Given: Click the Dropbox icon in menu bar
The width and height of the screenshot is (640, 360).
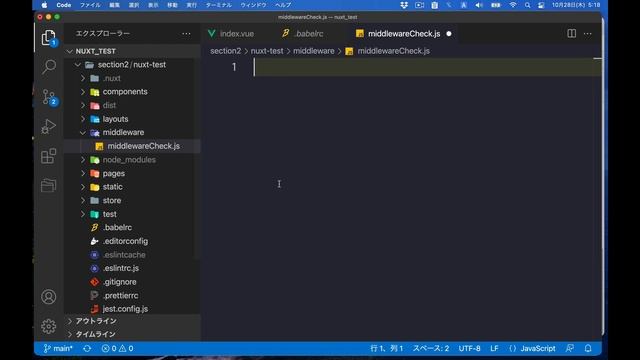Looking at the screenshot, I should pyautogui.click(x=404, y=5).
